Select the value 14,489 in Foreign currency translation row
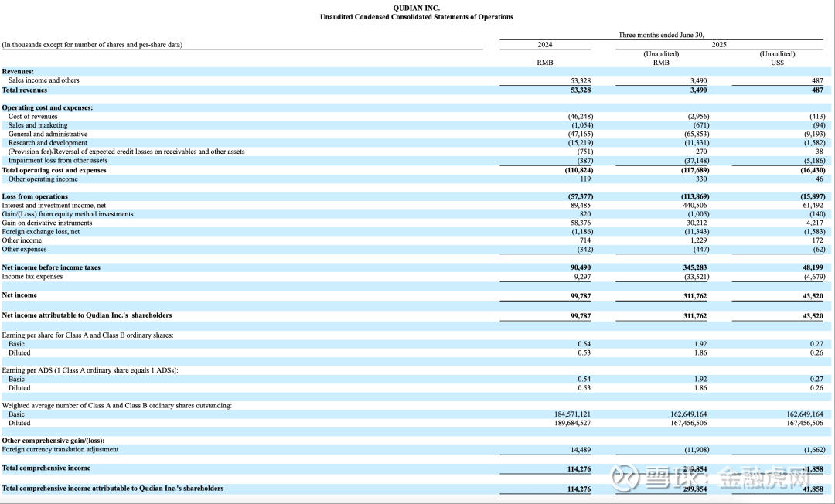The height and width of the screenshot is (504, 835). click(581, 450)
